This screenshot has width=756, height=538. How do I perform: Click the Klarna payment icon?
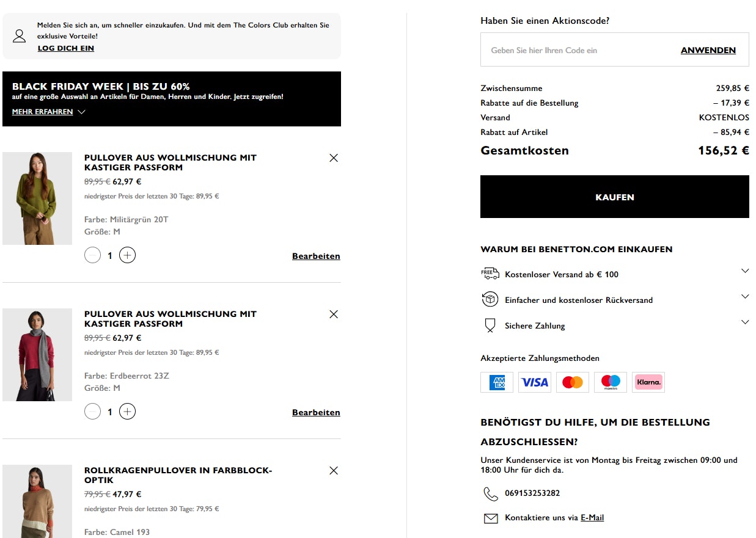(x=648, y=382)
